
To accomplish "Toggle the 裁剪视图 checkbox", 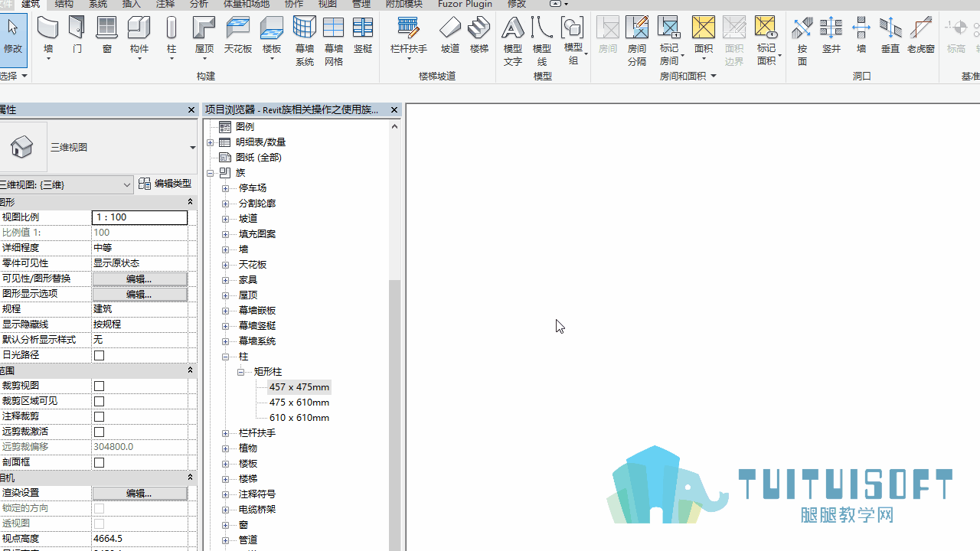I will 99,386.
